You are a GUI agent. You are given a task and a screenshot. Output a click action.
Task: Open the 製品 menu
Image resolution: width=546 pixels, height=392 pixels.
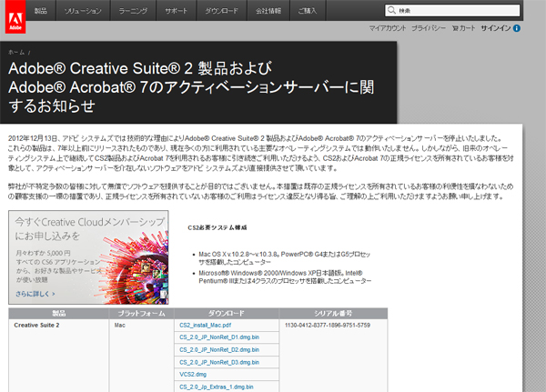tap(41, 10)
